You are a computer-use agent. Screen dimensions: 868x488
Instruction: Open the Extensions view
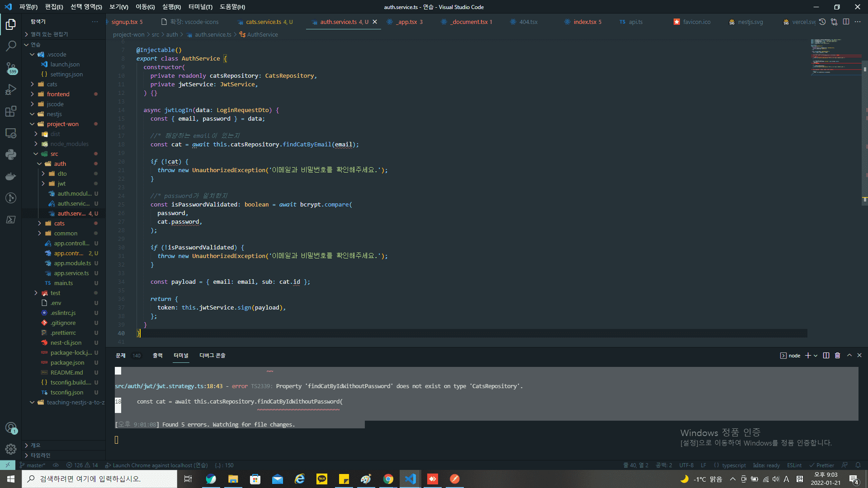click(x=11, y=111)
